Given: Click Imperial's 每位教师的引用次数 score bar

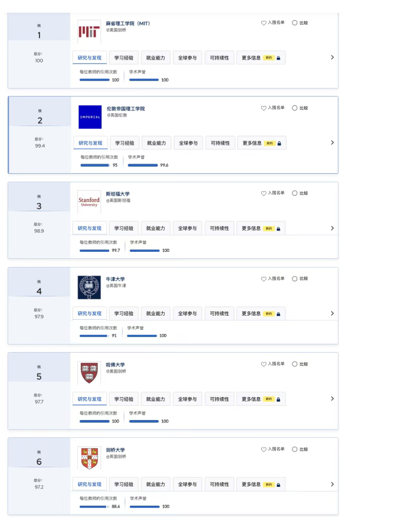Looking at the screenshot, I should 95,165.
